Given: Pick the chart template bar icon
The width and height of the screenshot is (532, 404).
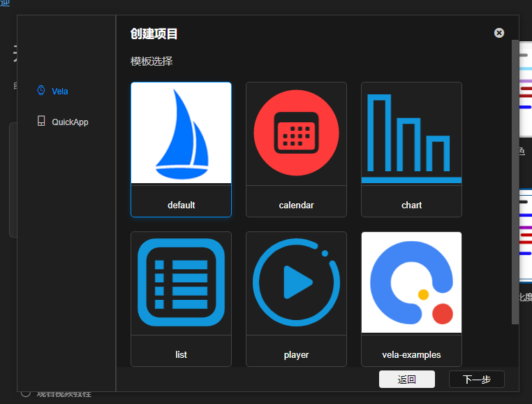Looking at the screenshot, I should 411,138.
